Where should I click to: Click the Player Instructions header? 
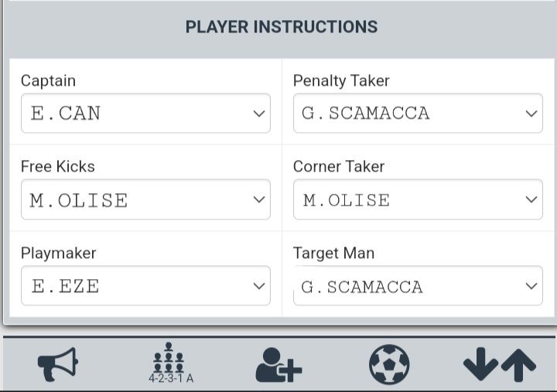(282, 27)
